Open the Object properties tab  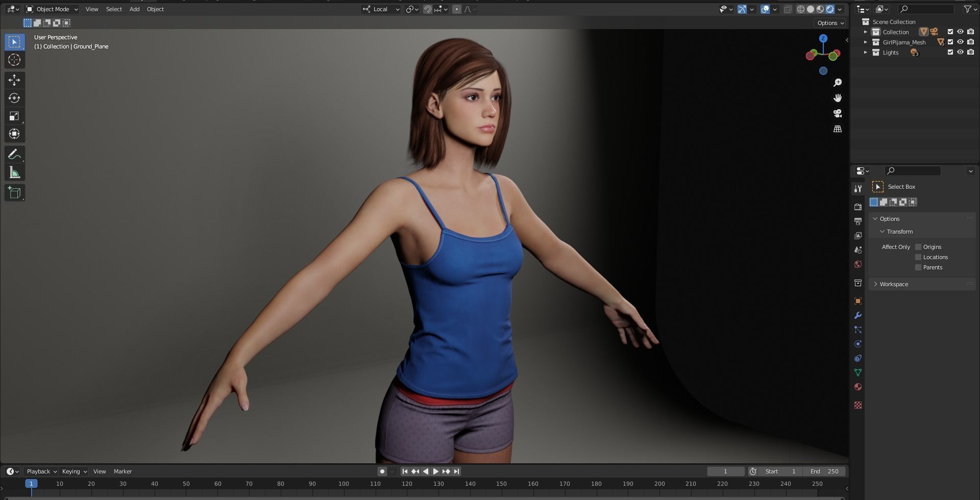pyautogui.click(x=858, y=301)
